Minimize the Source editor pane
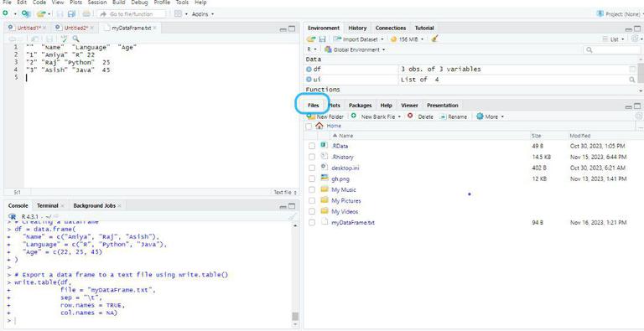Screen dimensions: 644x331 pos(283,29)
